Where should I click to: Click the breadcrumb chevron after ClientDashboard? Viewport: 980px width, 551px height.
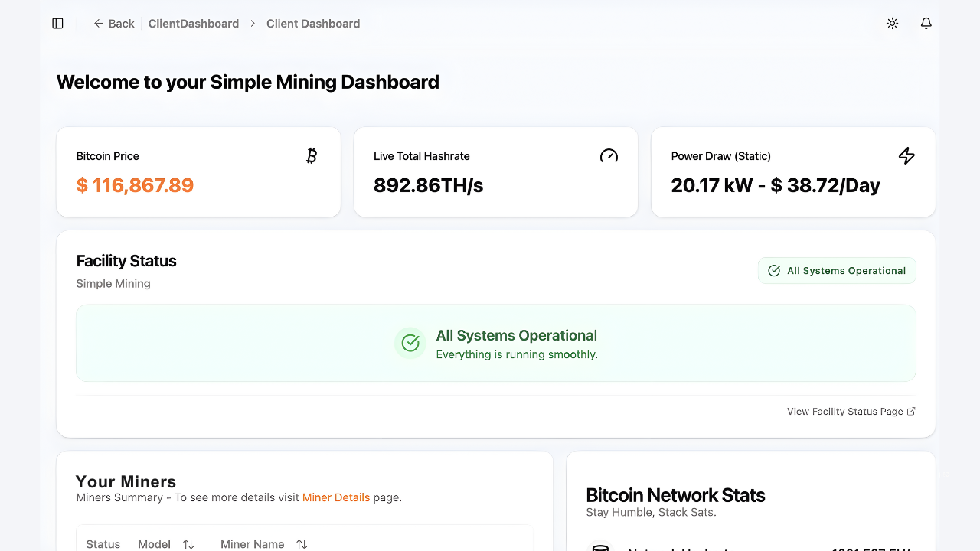point(253,24)
